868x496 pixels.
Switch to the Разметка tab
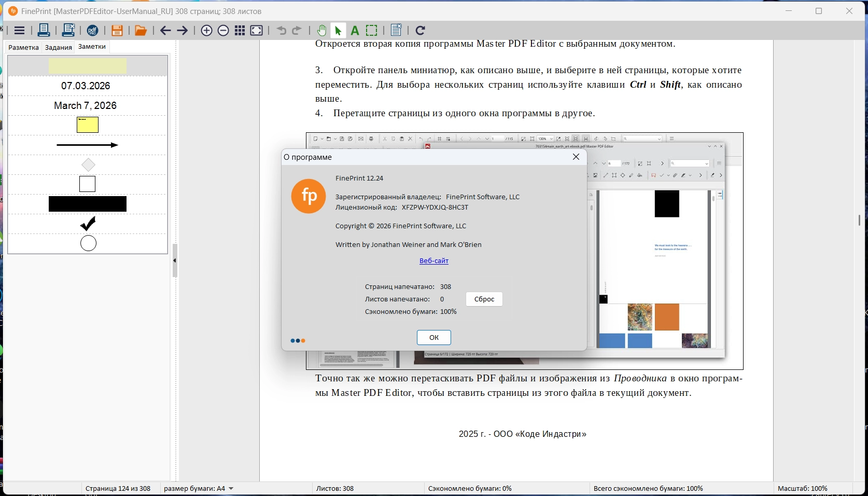click(23, 47)
